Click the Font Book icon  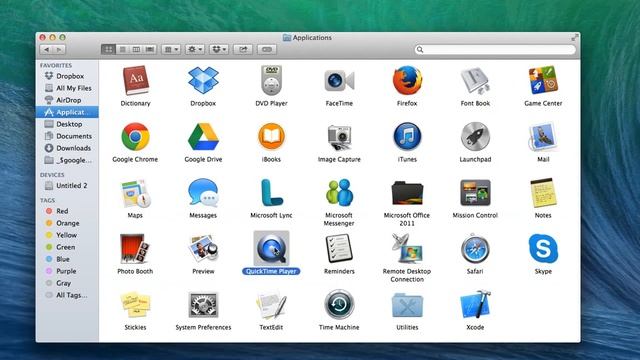point(475,81)
